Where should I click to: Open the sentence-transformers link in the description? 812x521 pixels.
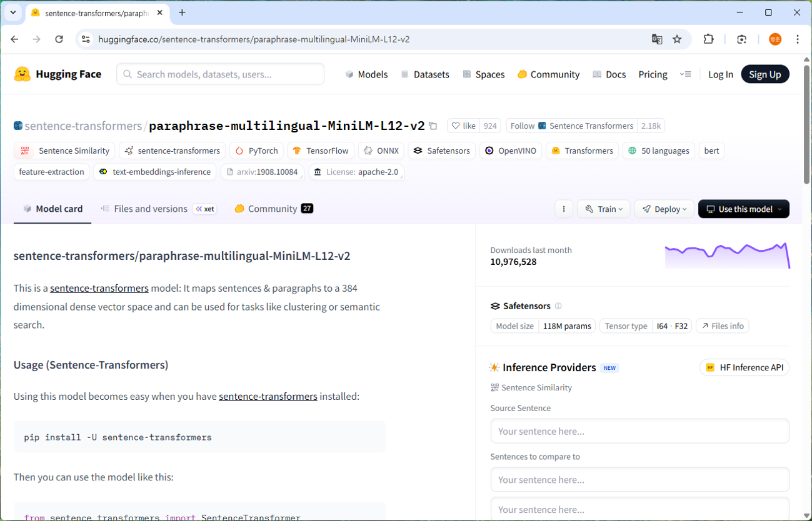pos(99,289)
